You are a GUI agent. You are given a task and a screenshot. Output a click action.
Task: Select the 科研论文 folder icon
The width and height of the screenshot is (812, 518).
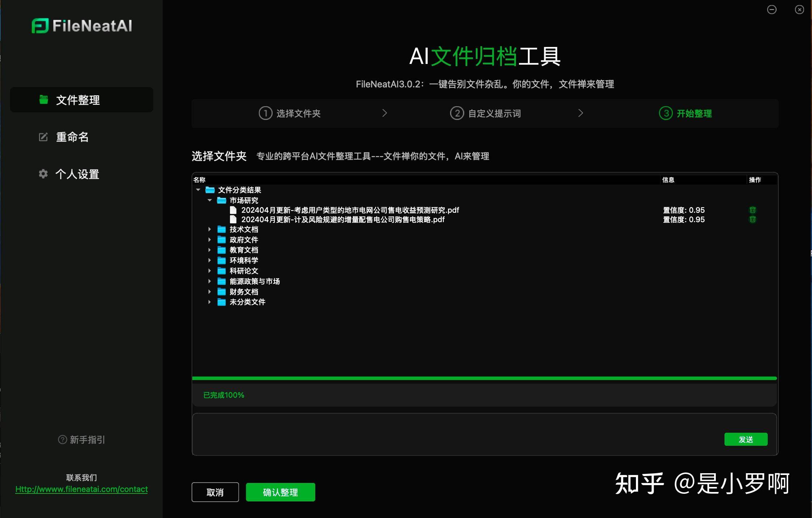(222, 271)
